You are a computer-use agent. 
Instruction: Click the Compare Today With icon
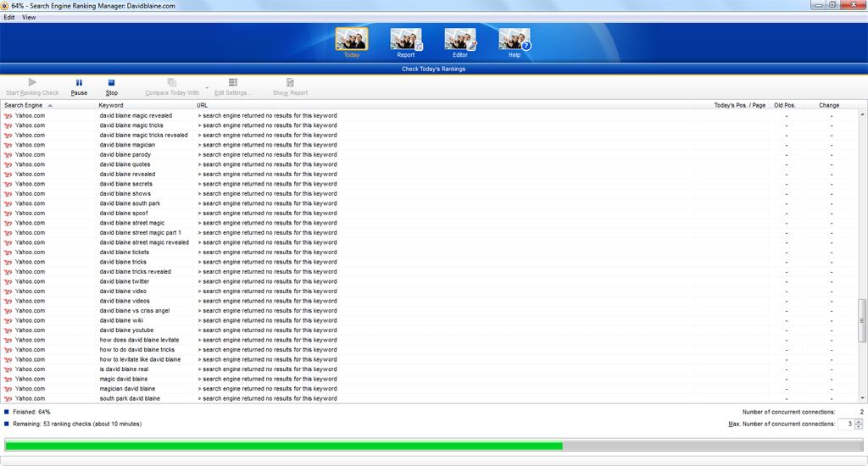[171, 82]
